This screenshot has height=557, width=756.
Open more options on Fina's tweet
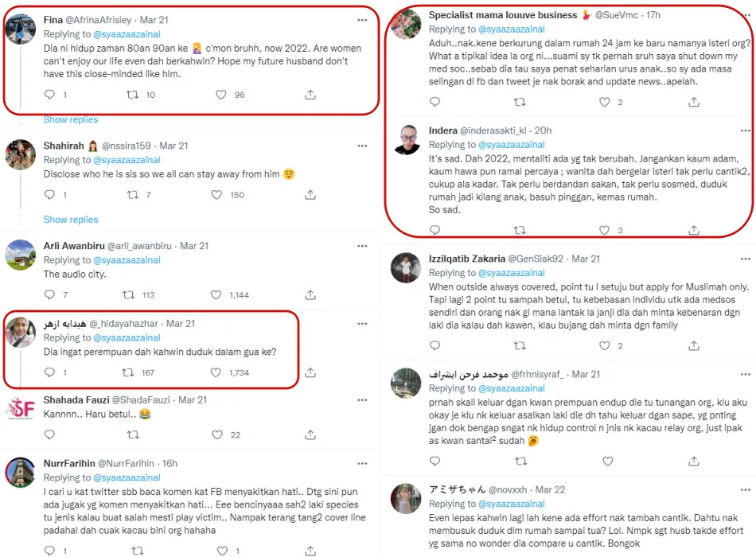tap(362, 20)
